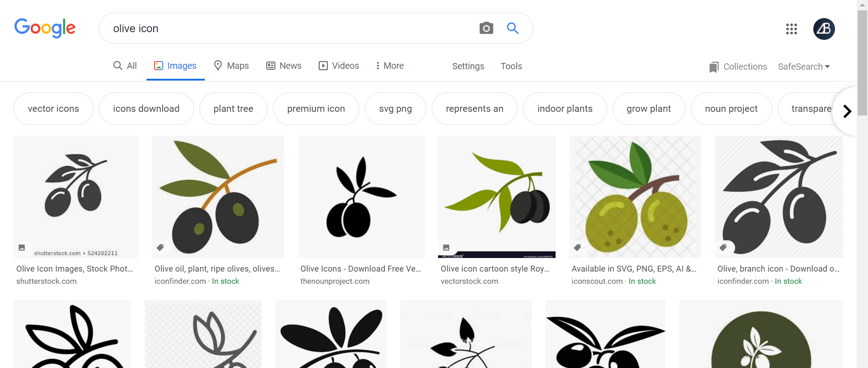The width and height of the screenshot is (868, 368).
Task: Select the "vector icons" suggestion chip
Action: (x=53, y=109)
